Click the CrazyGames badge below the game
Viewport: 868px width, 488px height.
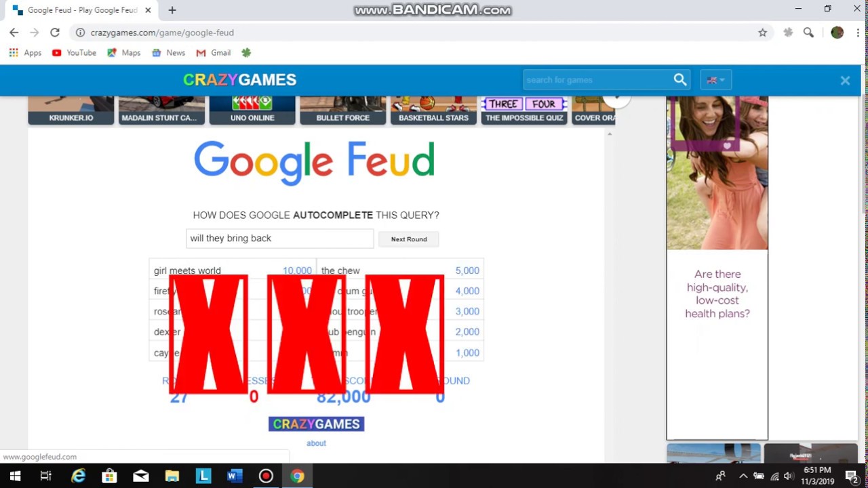(x=316, y=424)
